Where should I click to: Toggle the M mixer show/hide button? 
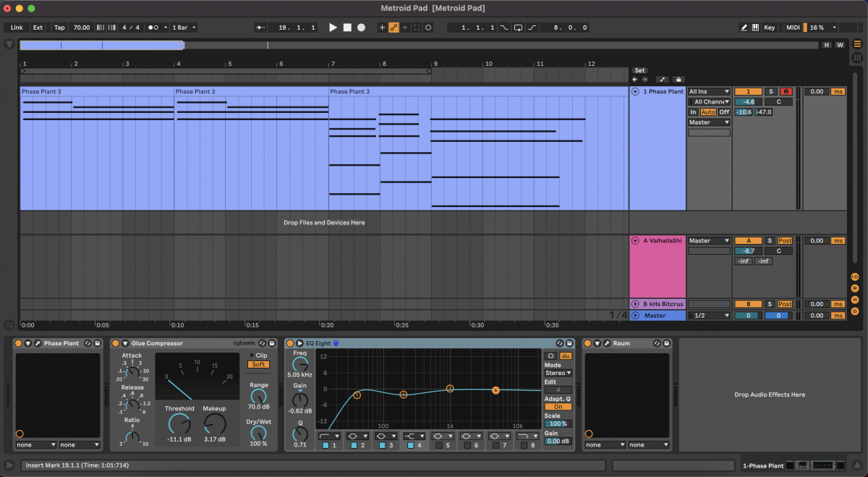pos(855,300)
